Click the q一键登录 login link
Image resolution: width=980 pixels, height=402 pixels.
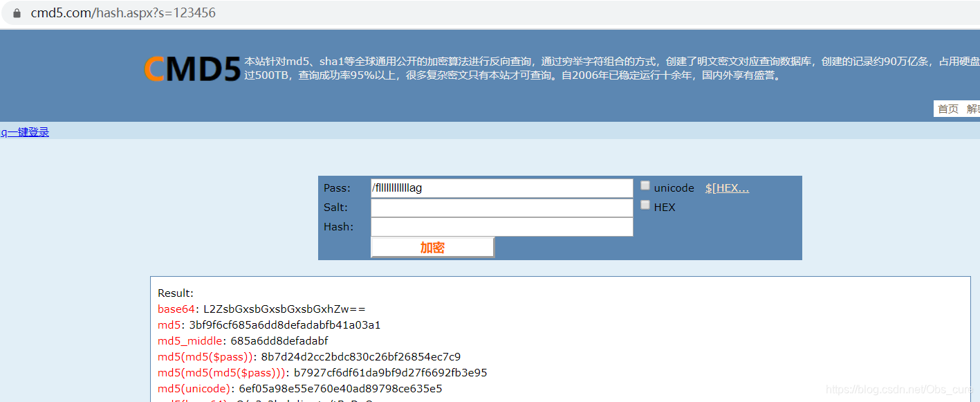tap(25, 132)
